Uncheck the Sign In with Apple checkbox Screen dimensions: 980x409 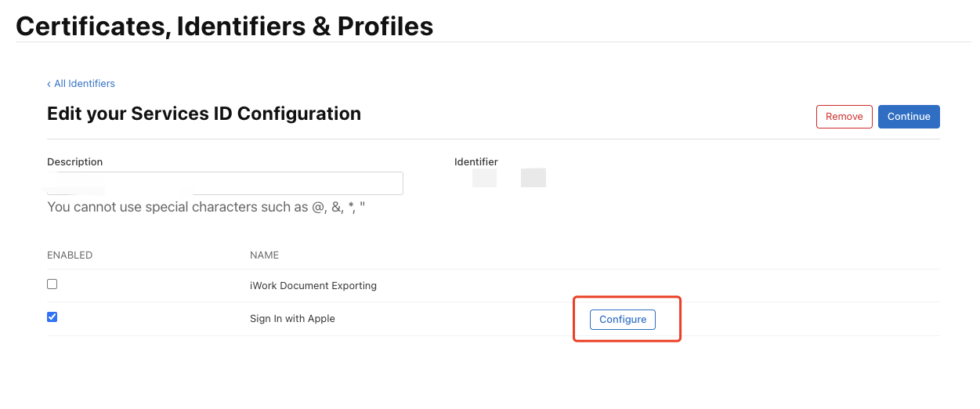(52, 317)
